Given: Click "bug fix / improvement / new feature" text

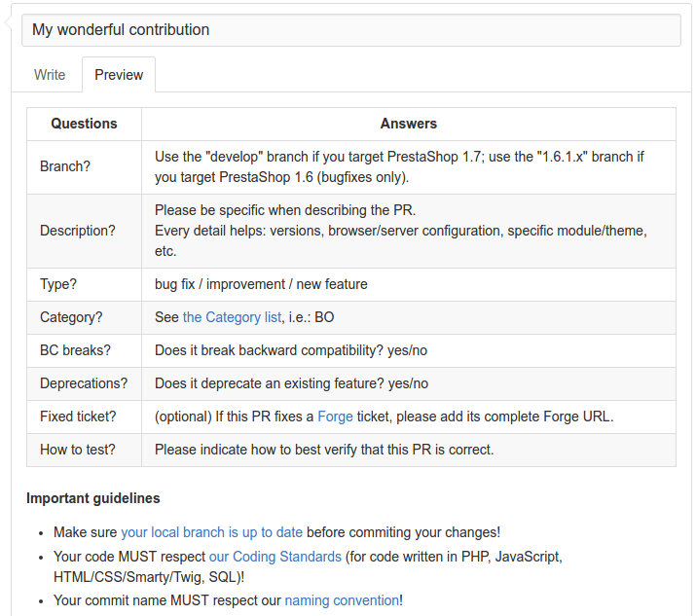Looking at the screenshot, I should pyautogui.click(x=261, y=284).
